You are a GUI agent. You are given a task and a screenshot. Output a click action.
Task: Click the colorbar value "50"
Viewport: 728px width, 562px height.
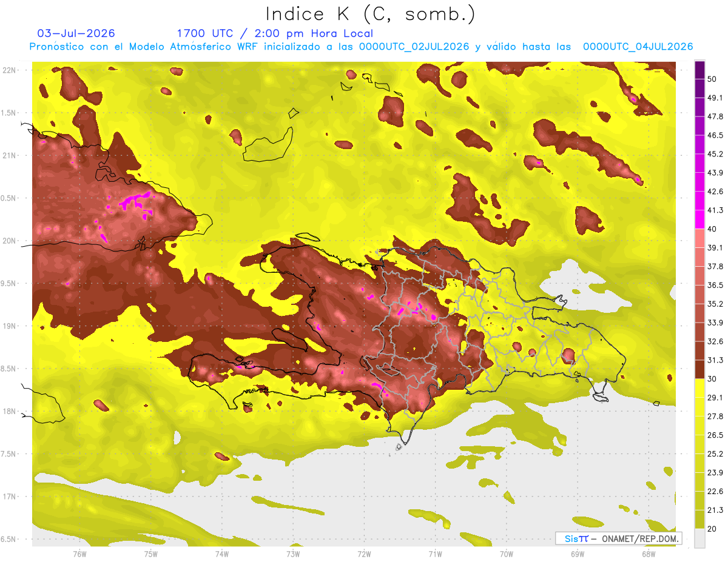(x=713, y=79)
